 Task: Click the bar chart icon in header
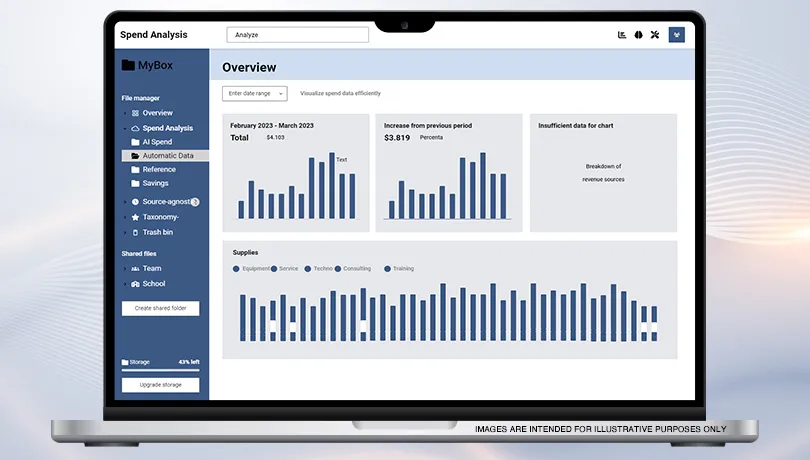(x=622, y=35)
